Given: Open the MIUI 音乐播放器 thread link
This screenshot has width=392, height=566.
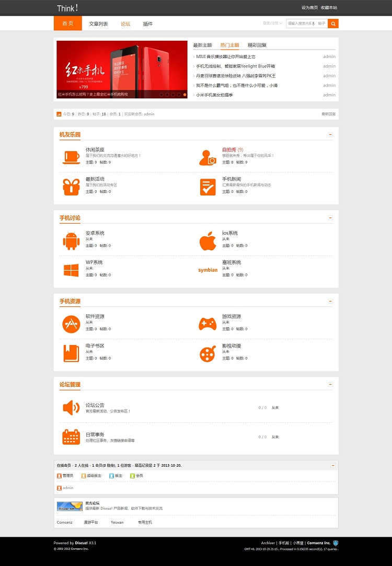Looking at the screenshot, I should coord(226,57).
